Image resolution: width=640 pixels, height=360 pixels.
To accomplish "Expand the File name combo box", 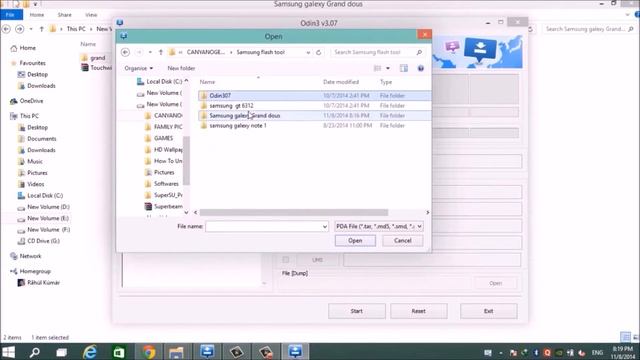I will coord(324,227).
